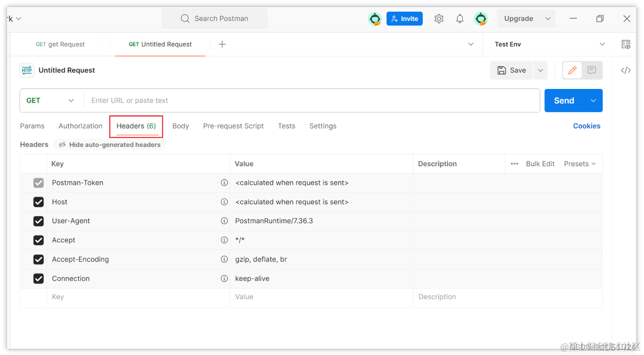Click the info icon for User-Agent
Image resolution: width=644 pixels, height=355 pixels.
224,221
